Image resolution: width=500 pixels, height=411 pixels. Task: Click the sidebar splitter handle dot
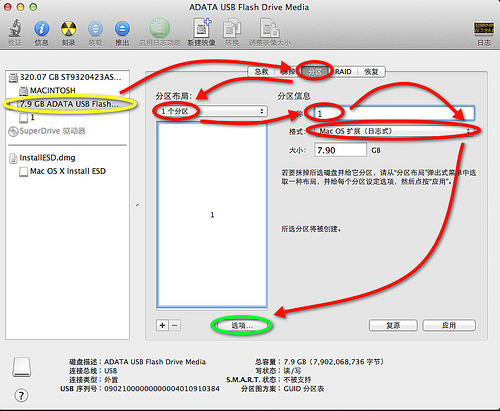coord(137,205)
